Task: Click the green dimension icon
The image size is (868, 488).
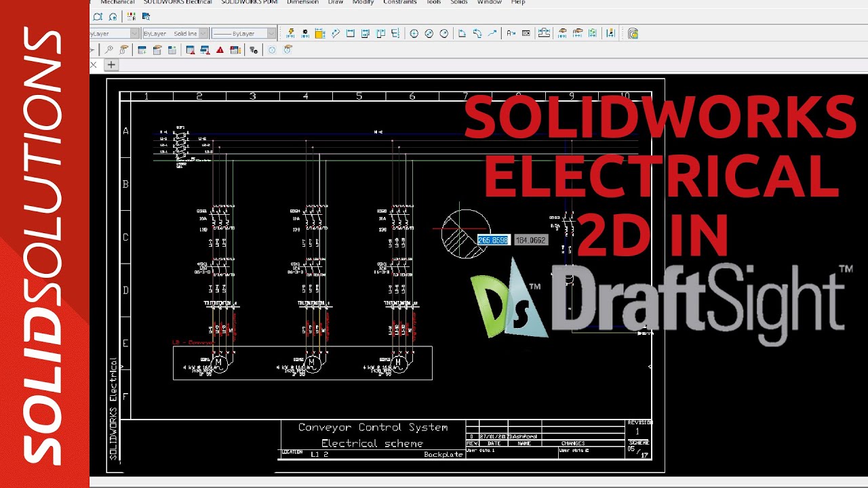Action: [x=593, y=33]
